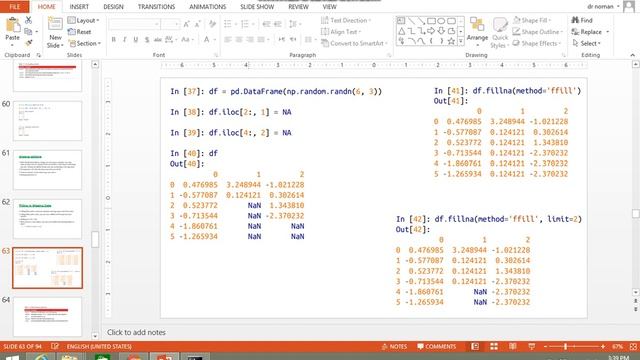Select slide 62 thumbnail
Screen dimensions: 640x360
coord(47,219)
